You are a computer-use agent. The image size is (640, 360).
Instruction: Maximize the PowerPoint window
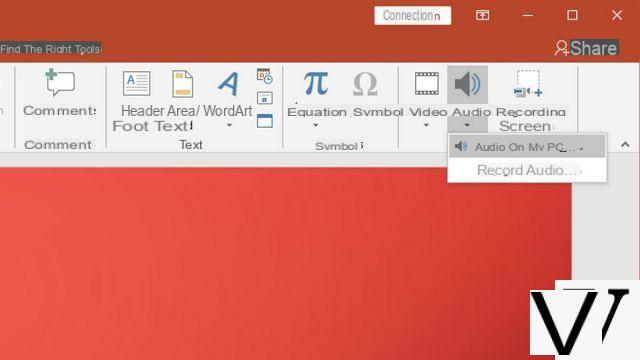(572, 15)
